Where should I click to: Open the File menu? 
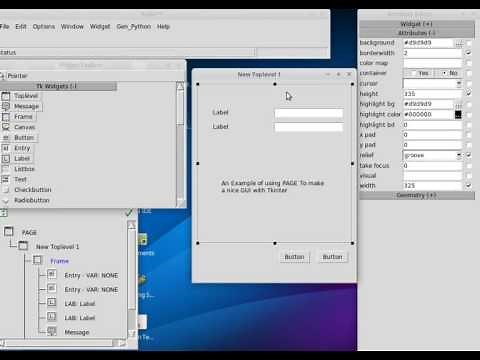pyautogui.click(x=4, y=26)
